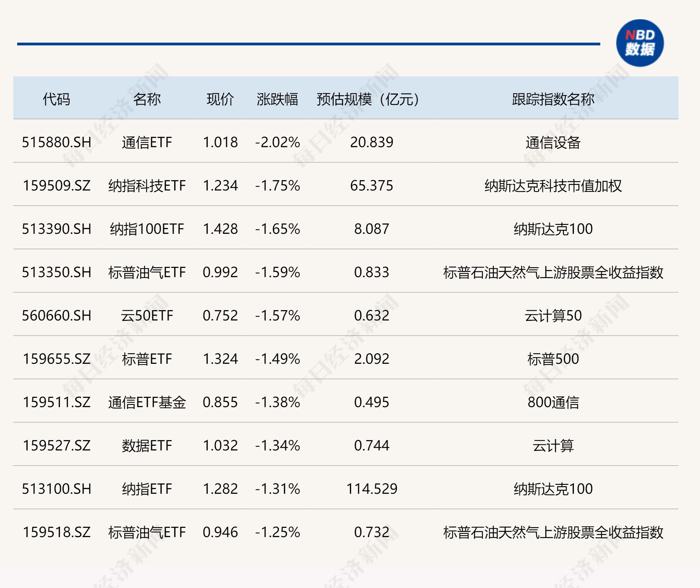Click code 513100.SH
The image size is (700, 588).
pos(57,489)
